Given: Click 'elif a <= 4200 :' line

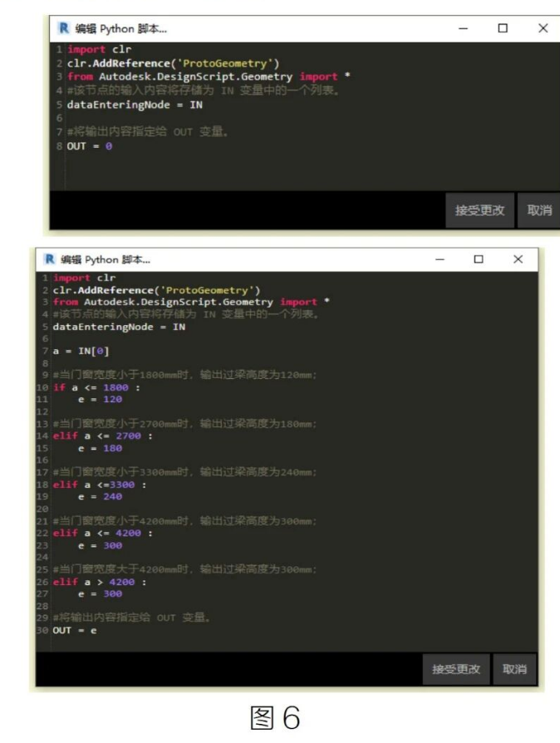Looking at the screenshot, I should [103, 533].
